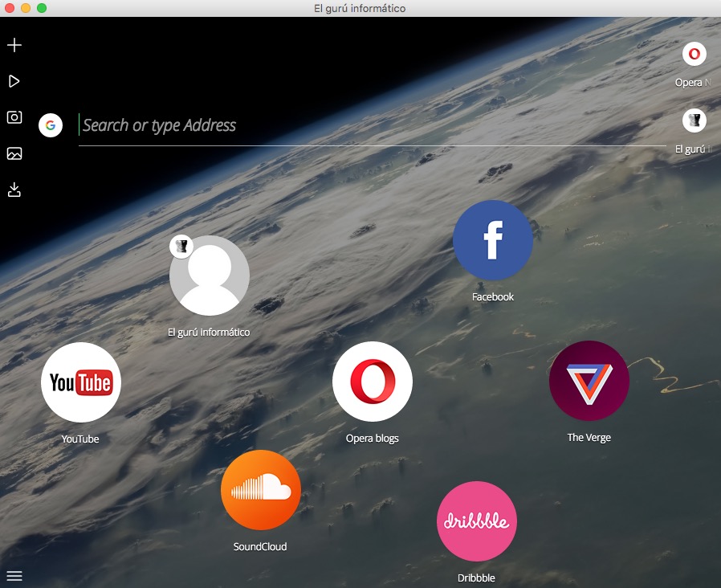Switch to the Opera tab bubble at right

[695, 54]
